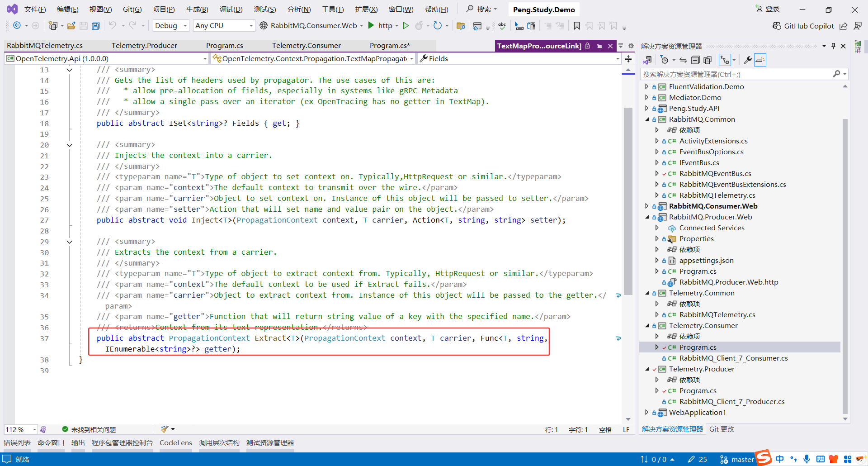The height and width of the screenshot is (466, 868).
Task: Open GitHub Copilot from the toolbar
Action: 803,26
